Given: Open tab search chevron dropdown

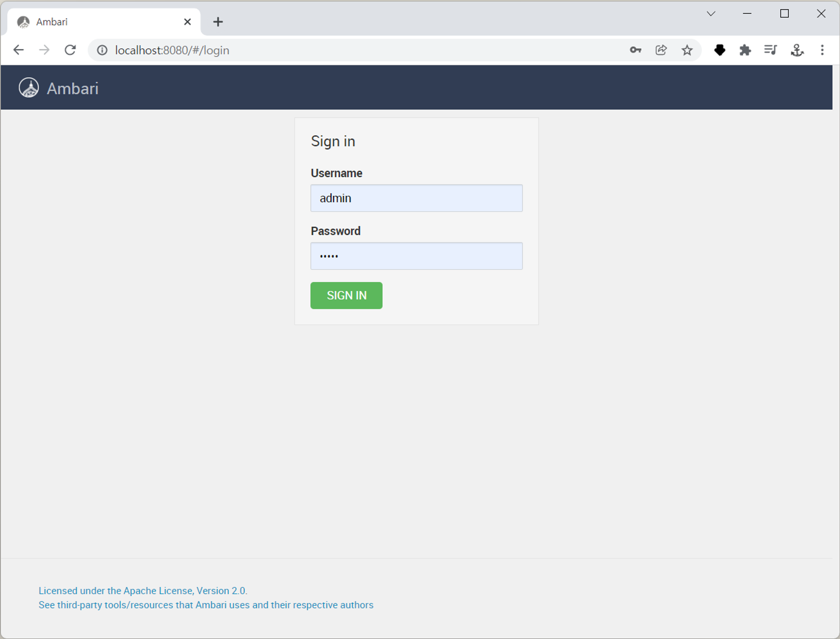Looking at the screenshot, I should tap(711, 13).
